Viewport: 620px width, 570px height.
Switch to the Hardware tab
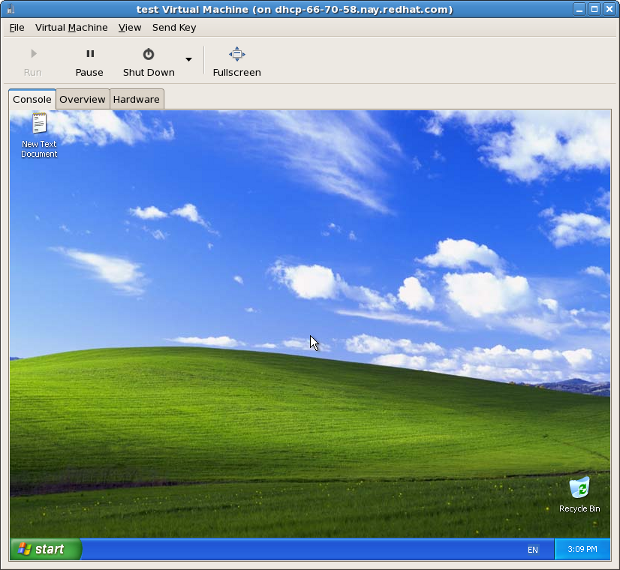click(136, 99)
